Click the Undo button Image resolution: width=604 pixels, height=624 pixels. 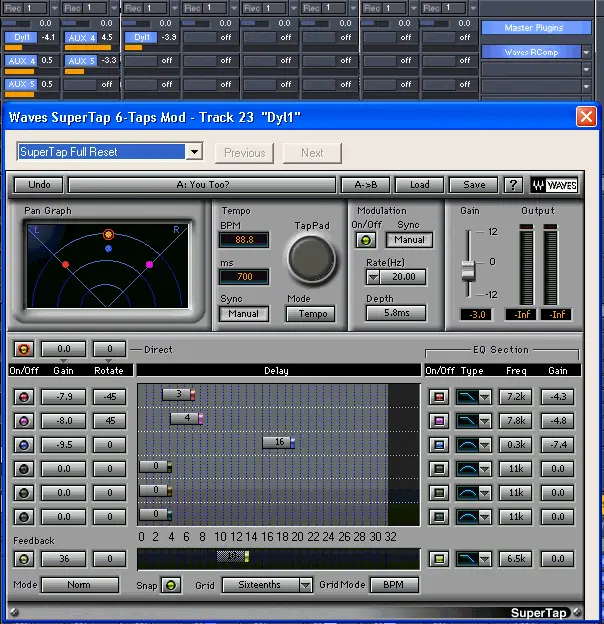39,185
